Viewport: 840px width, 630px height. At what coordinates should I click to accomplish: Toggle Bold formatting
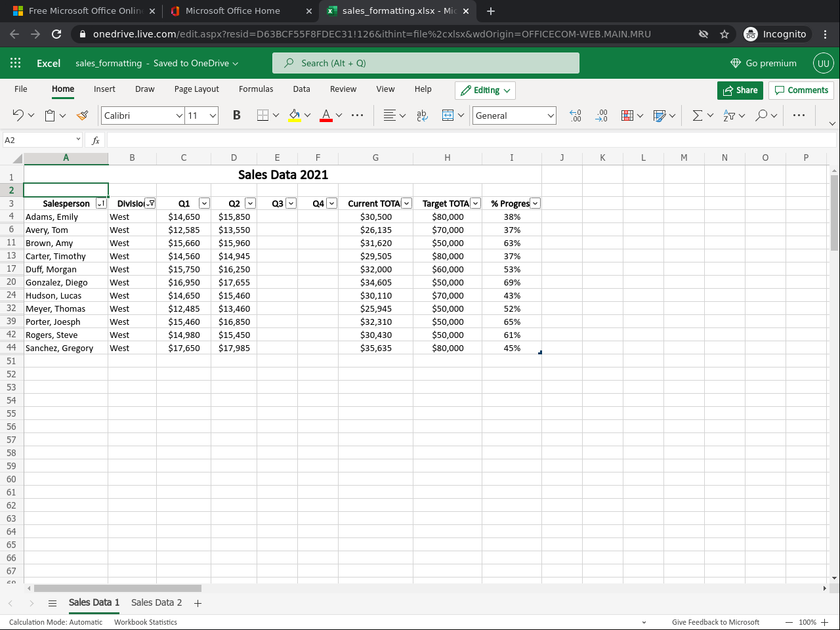click(236, 115)
